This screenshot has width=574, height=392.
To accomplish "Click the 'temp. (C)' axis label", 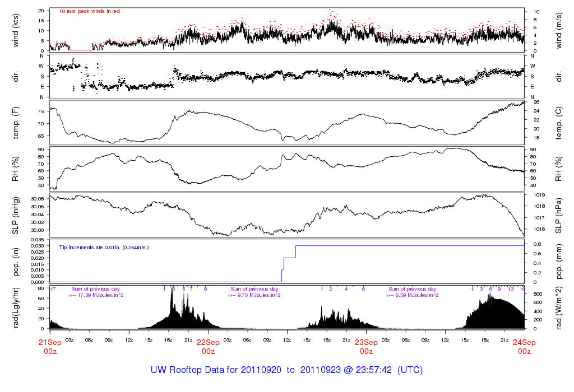I will [558, 123].
